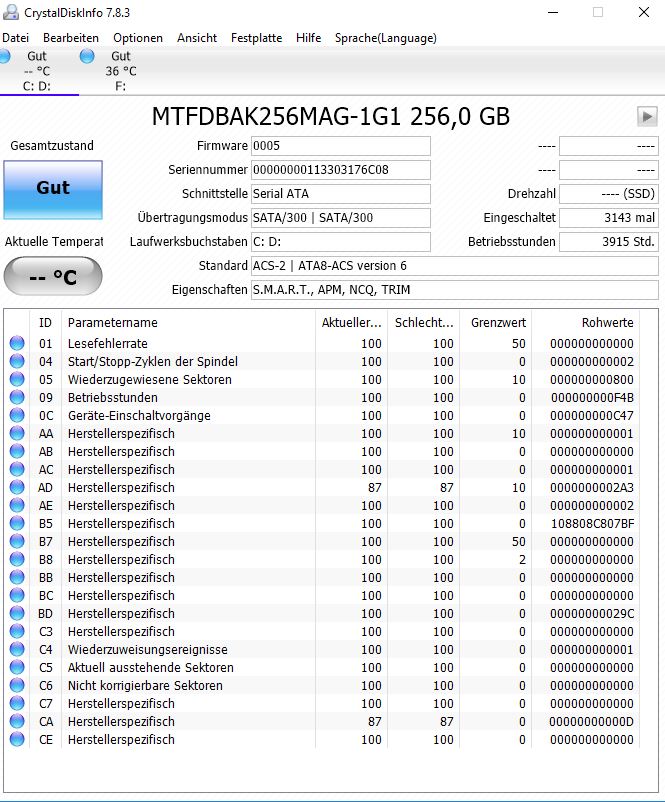Viewport: 665px width, 802px height.
Task: Click Herstellerspezifisch text in row B7
Action: coord(121,542)
